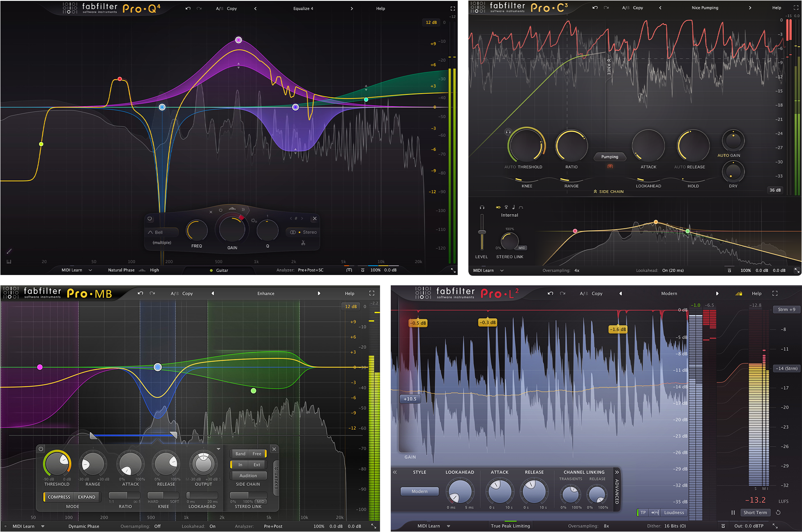The width and height of the screenshot is (802, 532).
Task: Open the MIDI Learn dropdown in Pro-Q4
Action: [x=91, y=270]
